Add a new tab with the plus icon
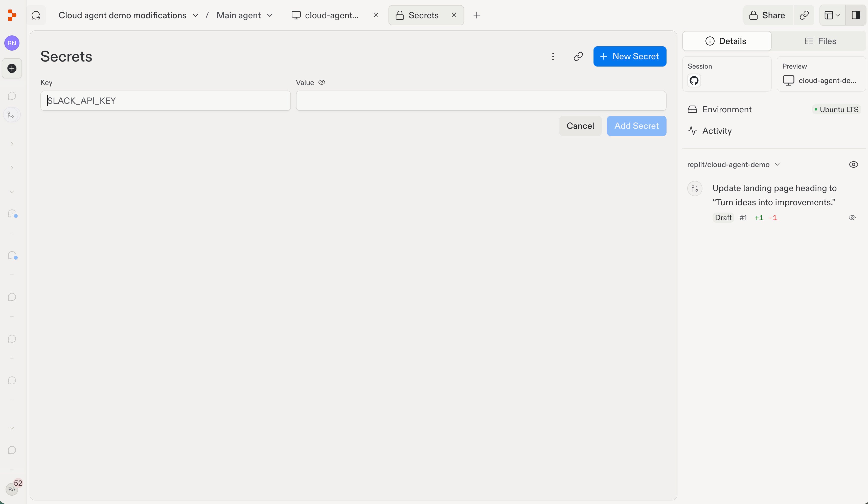Viewport: 868px width, 504px height. coord(476,15)
